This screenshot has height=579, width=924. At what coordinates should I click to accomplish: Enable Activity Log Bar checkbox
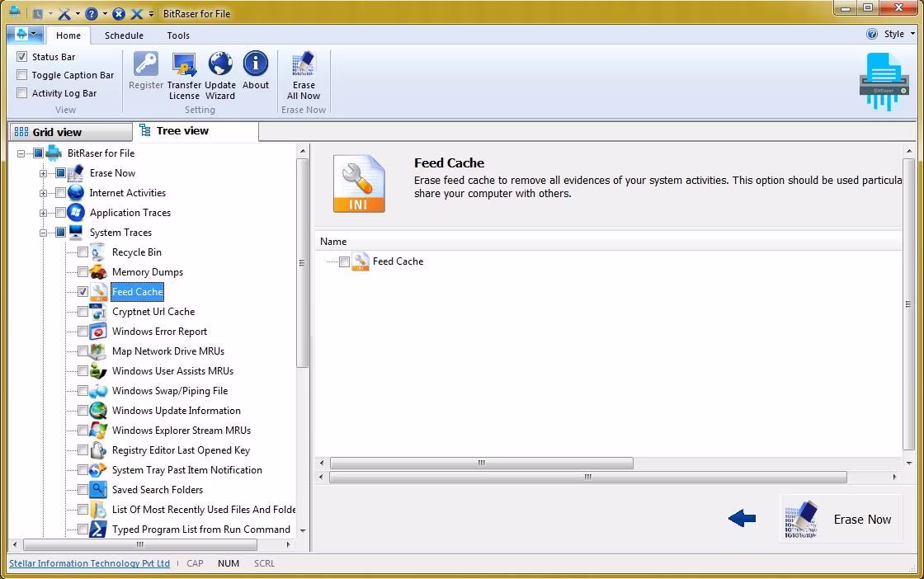tap(21, 93)
